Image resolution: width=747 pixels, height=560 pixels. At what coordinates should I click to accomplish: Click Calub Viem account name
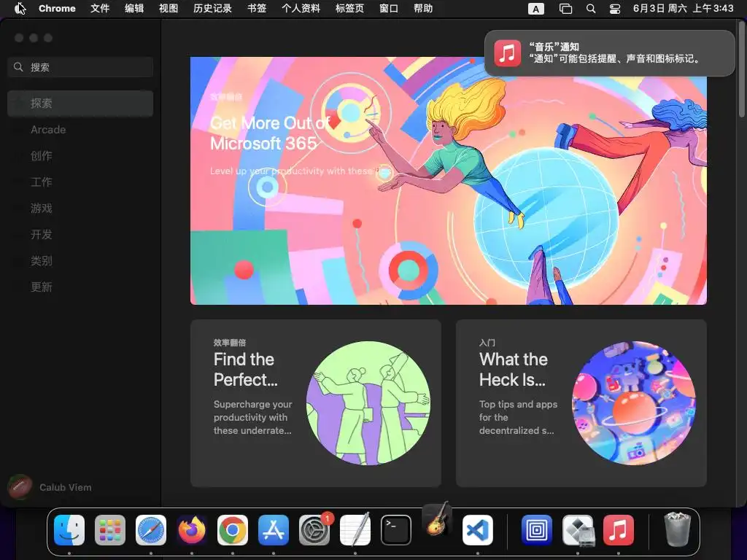(65, 487)
